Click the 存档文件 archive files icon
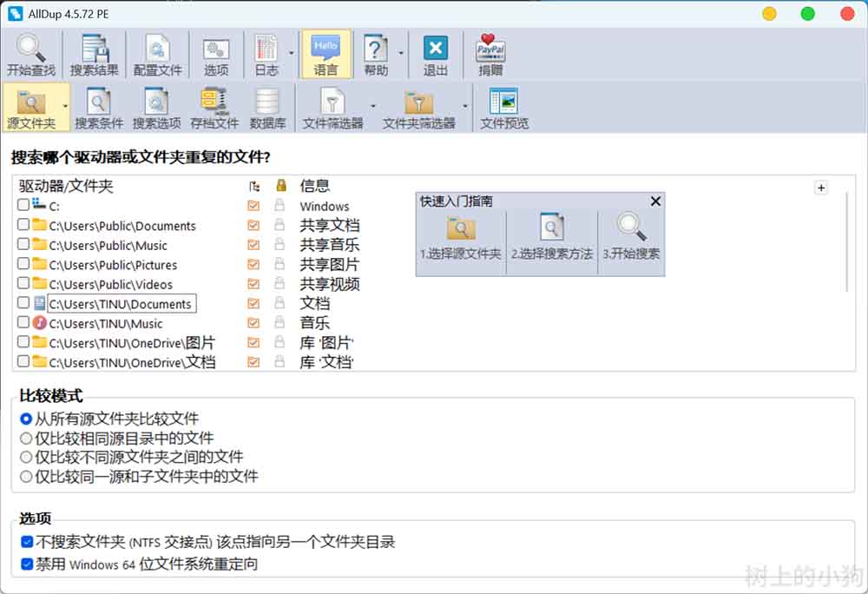The image size is (868, 594). pos(214,108)
